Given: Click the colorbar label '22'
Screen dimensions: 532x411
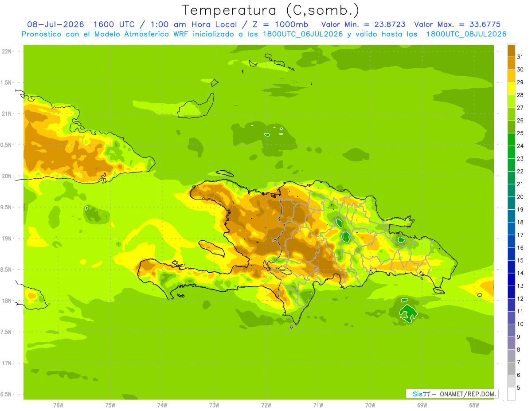Looking at the screenshot, I should 520,171.
